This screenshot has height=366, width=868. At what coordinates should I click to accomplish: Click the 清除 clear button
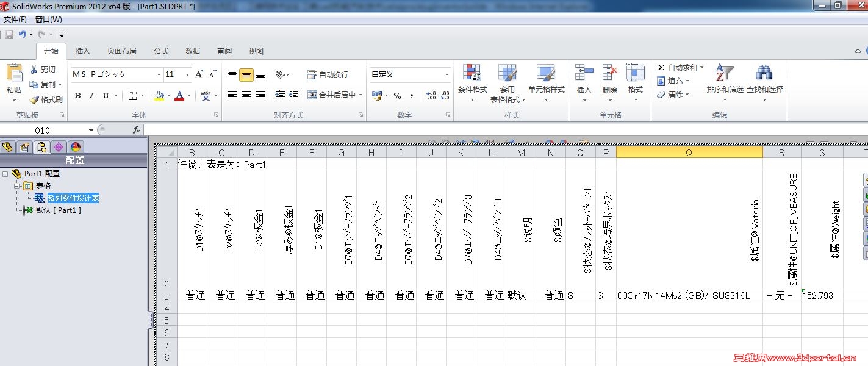pyautogui.click(x=673, y=95)
